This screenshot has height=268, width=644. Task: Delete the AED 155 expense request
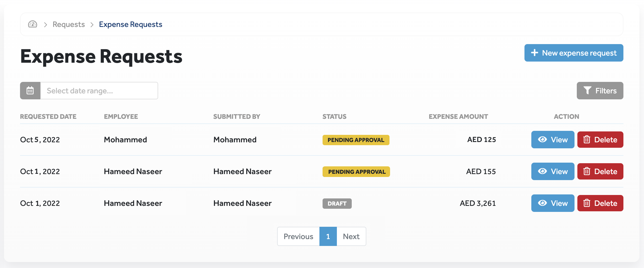(x=600, y=172)
